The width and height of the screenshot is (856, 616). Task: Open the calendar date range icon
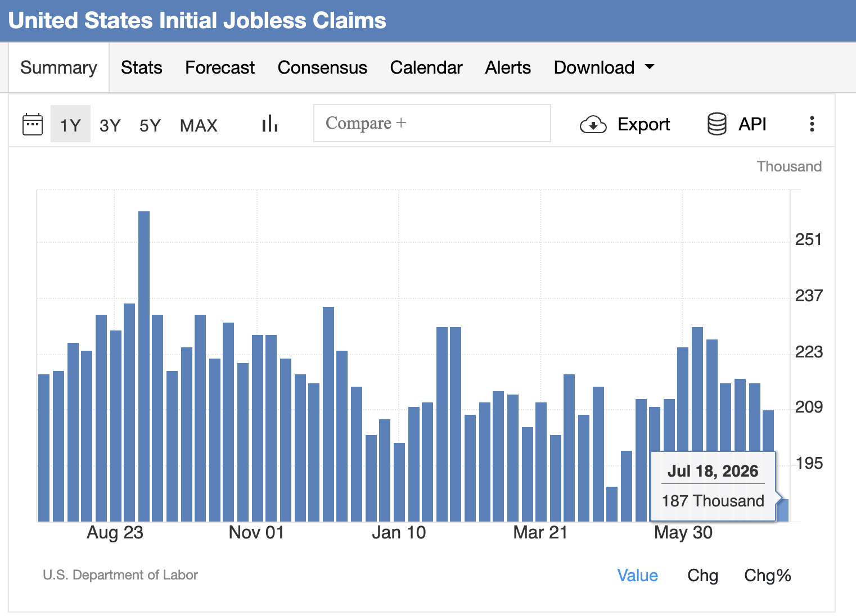click(x=32, y=124)
